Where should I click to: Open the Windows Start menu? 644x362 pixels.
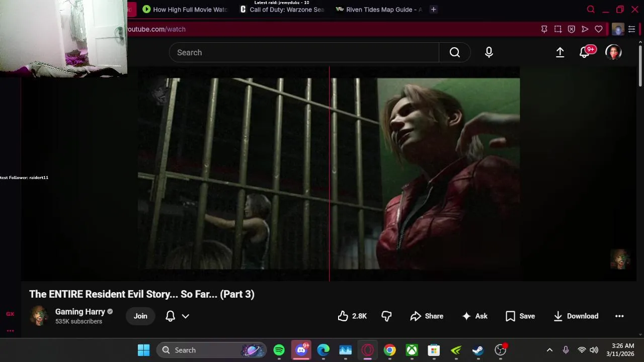click(143, 350)
